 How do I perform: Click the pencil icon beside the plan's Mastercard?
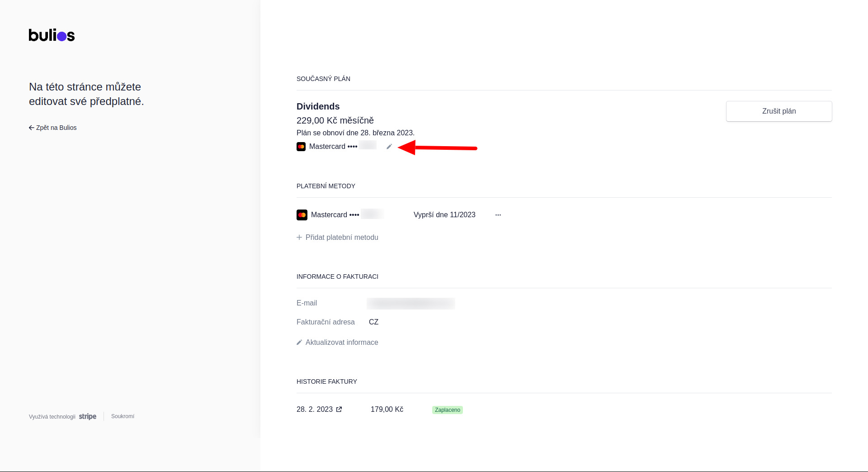click(x=389, y=147)
